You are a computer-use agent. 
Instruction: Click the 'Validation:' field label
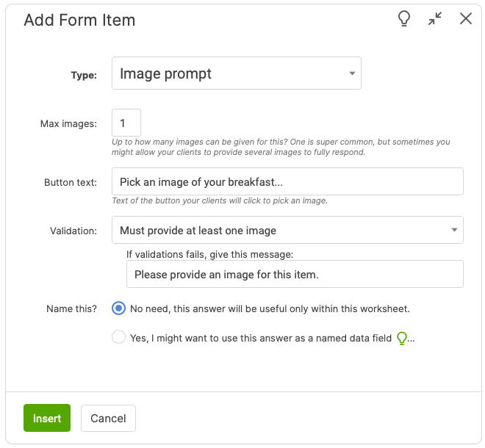tap(72, 231)
